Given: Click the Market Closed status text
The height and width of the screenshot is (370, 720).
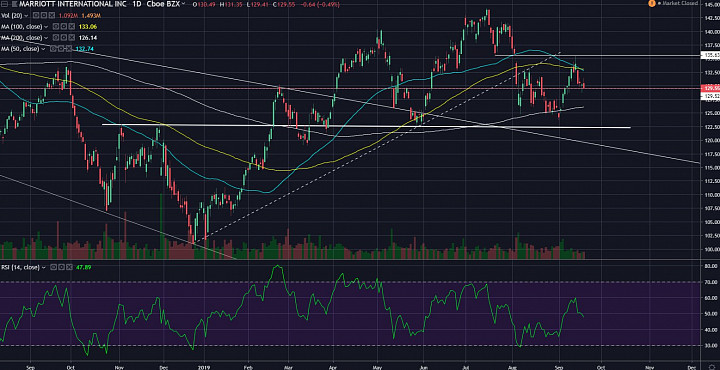Looking at the screenshot, I should [x=680, y=3].
